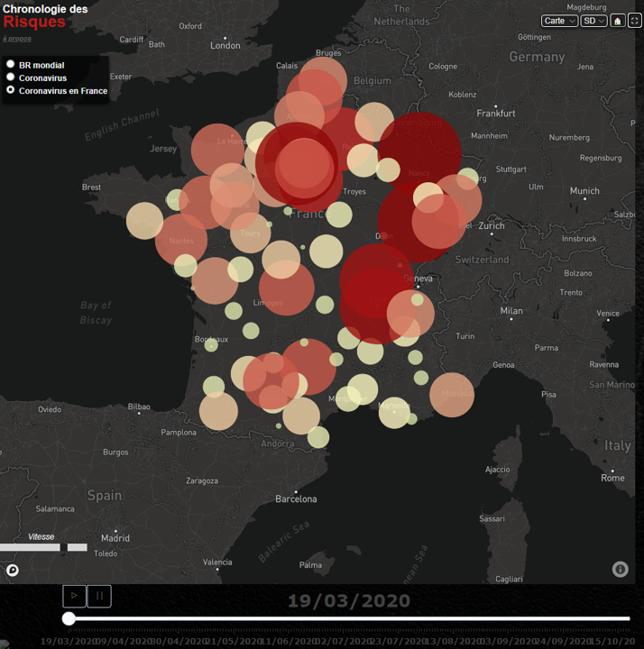
Task: Select the BR mondial radio option
Action: (11, 65)
